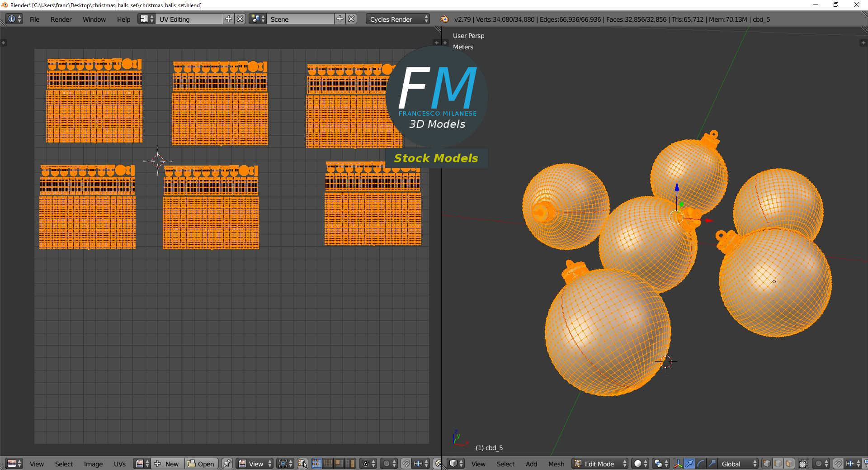Add a new scene with plus icon

[340, 19]
